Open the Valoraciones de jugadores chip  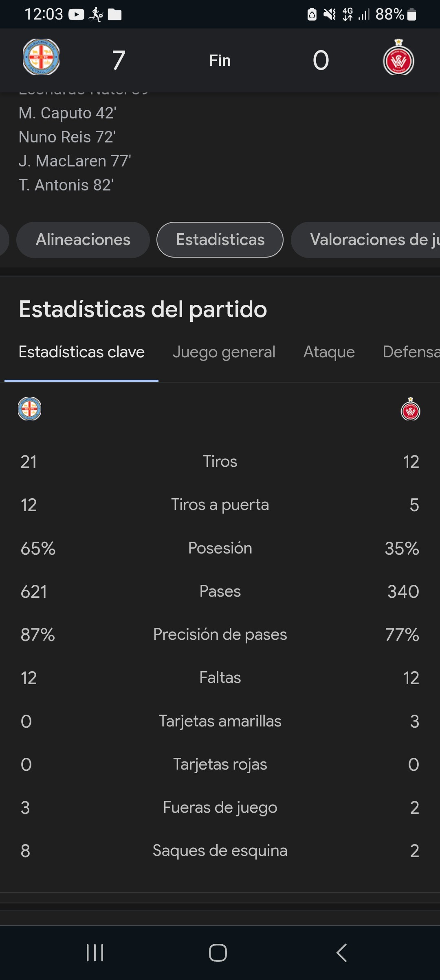pos(365,240)
